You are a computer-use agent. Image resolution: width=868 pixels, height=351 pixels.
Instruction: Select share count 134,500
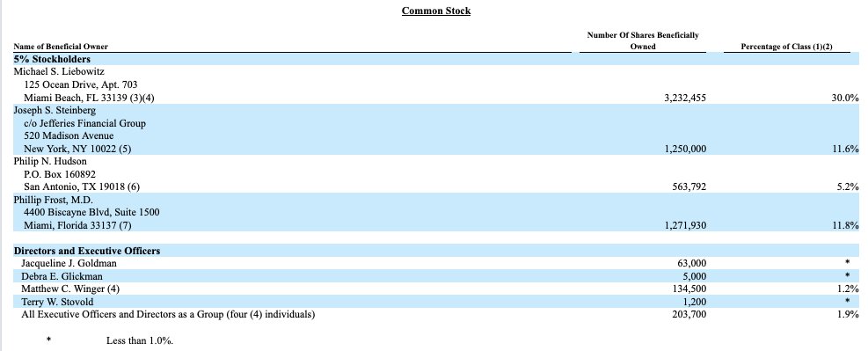689,289
